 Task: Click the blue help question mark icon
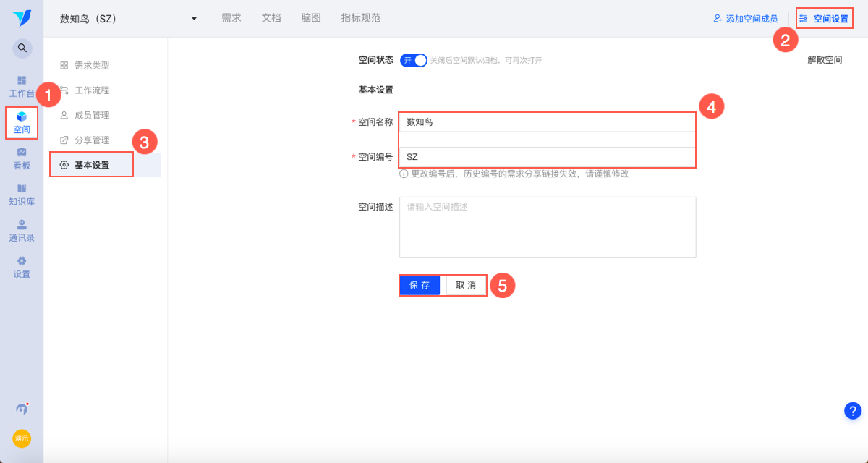(x=853, y=410)
